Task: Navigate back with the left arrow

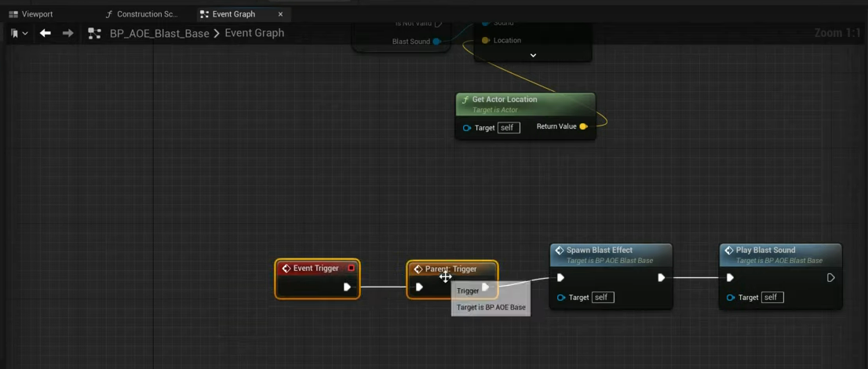Action: coord(46,33)
